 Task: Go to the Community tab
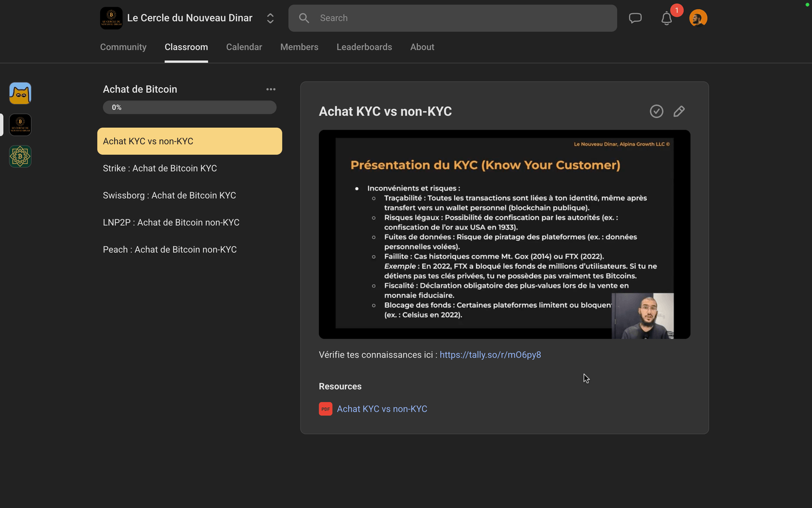(123, 47)
